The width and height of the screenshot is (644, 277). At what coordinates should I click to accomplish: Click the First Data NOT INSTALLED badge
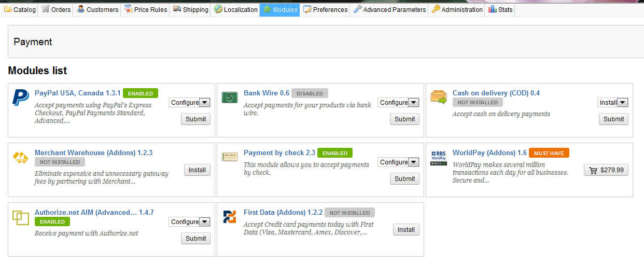pos(349,213)
